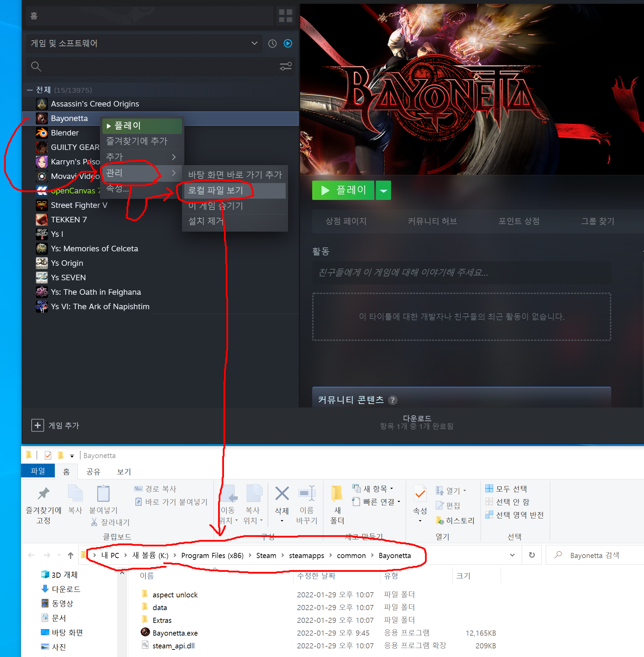Image resolution: width=644 pixels, height=657 pixels.
Task: Collapse the 전체 category in library
Action: click(x=30, y=90)
